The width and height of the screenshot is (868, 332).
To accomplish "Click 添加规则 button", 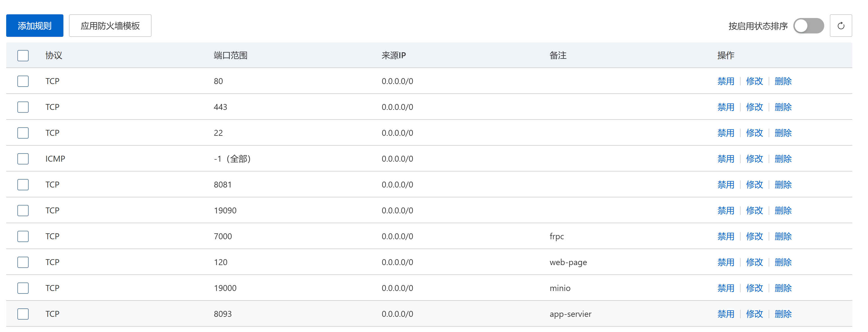I will pos(34,26).
